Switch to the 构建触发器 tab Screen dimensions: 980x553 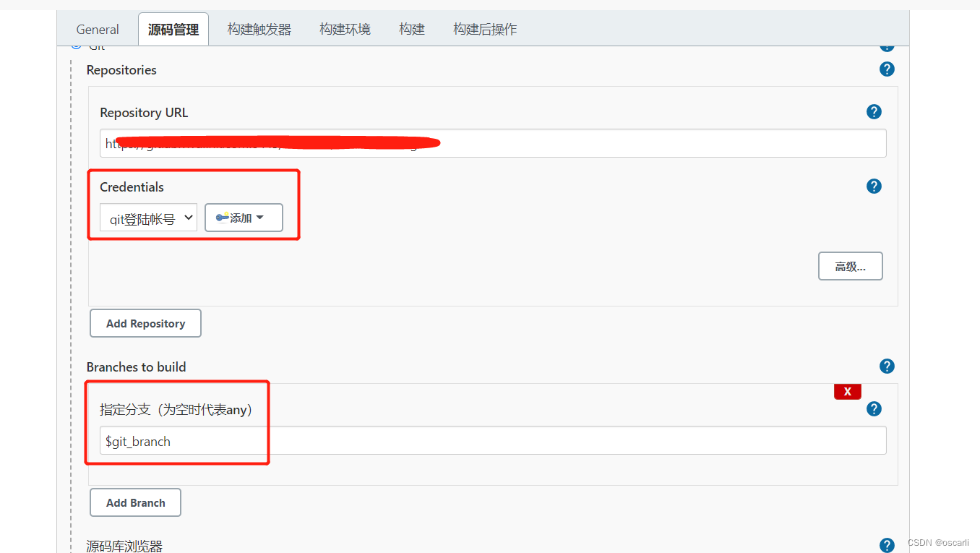259,29
